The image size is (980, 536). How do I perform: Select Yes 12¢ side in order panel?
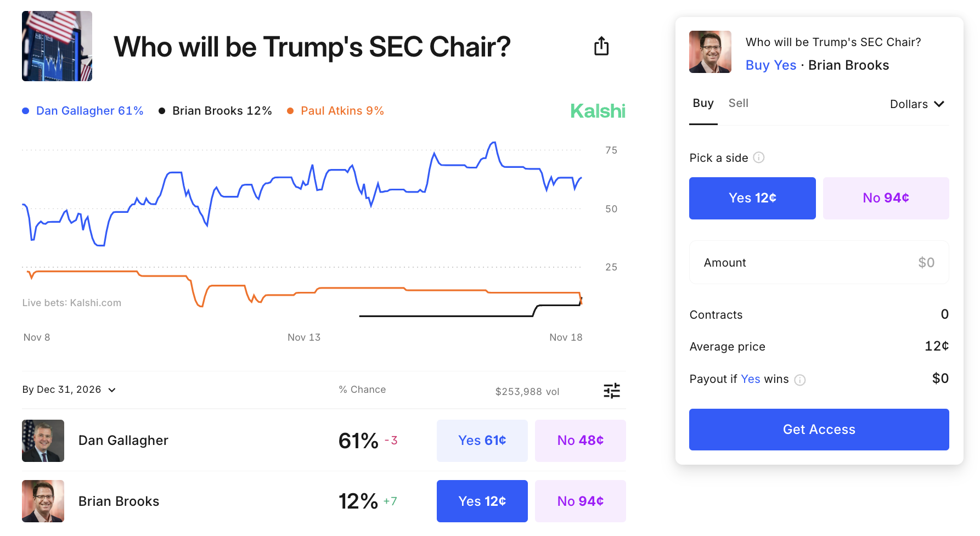pyautogui.click(x=752, y=198)
